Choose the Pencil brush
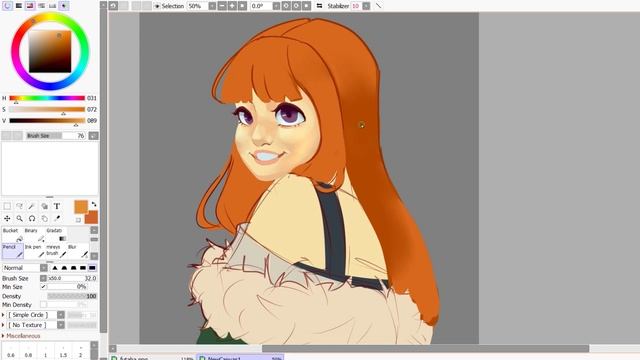This screenshot has width=640, height=360. 12,251
